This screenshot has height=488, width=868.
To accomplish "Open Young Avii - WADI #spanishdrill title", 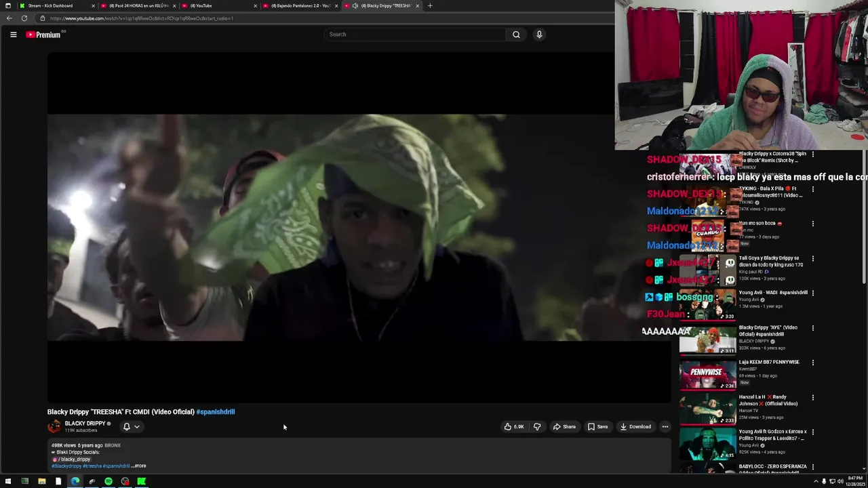I will click(x=773, y=293).
